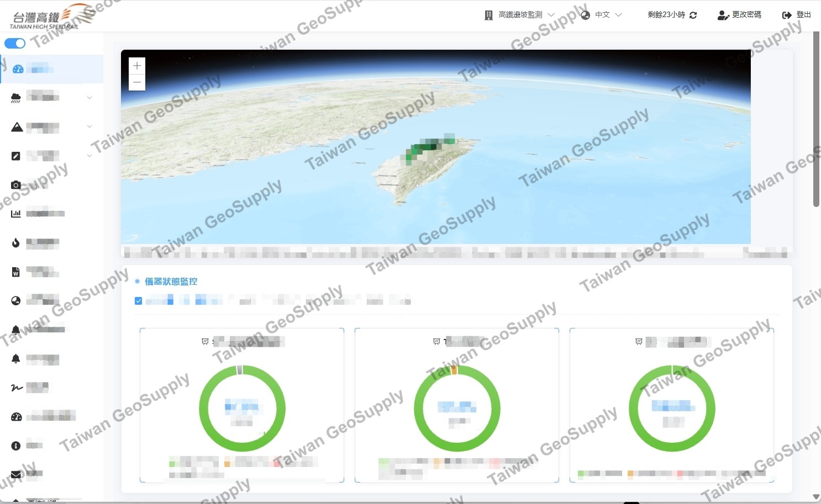The width and height of the screenshot is (821, 504).
Task: Click the 剩餘23小時 session timer text
Action: pos(666,15)
